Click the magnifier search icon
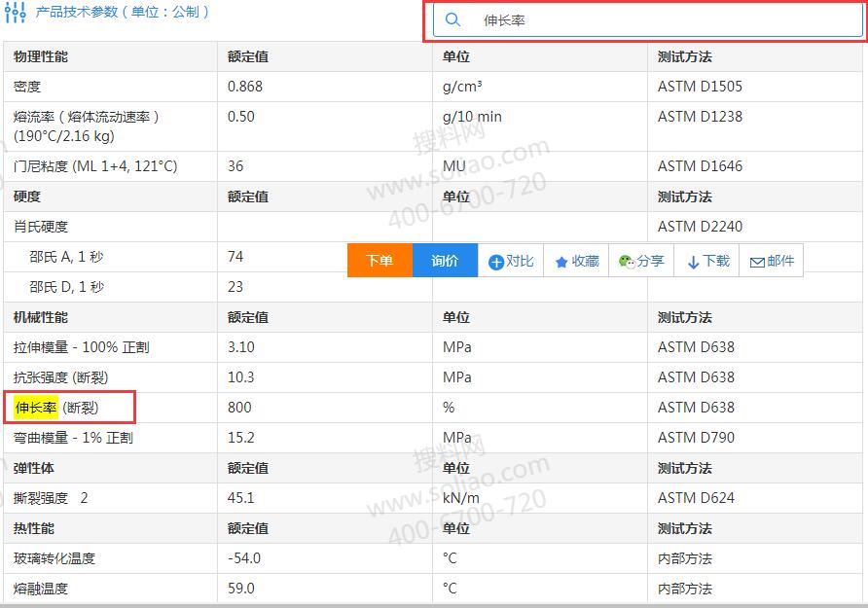Viewport: 868px width, 608px height. pos(452,20)
